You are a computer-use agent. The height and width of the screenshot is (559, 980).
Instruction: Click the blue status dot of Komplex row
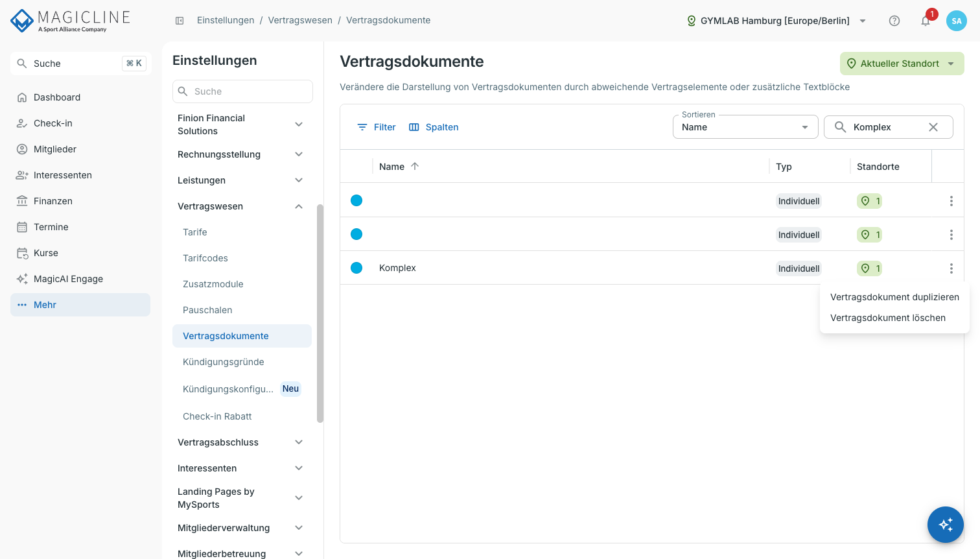(x=356, y=268)
